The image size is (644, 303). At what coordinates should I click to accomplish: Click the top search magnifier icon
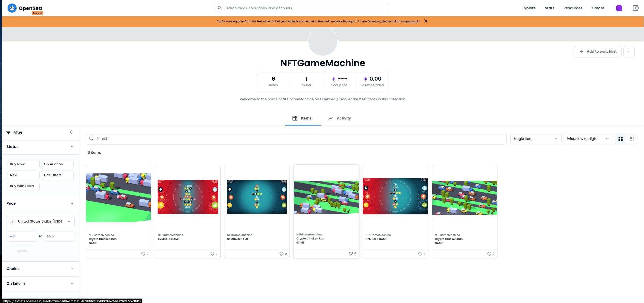click(x=220, y=8)
